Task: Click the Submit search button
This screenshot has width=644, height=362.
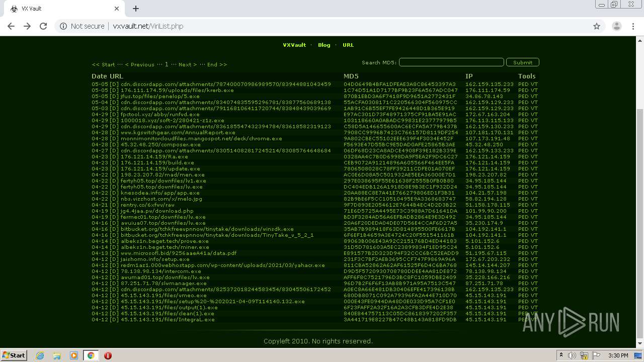Action: coord(523,62)
